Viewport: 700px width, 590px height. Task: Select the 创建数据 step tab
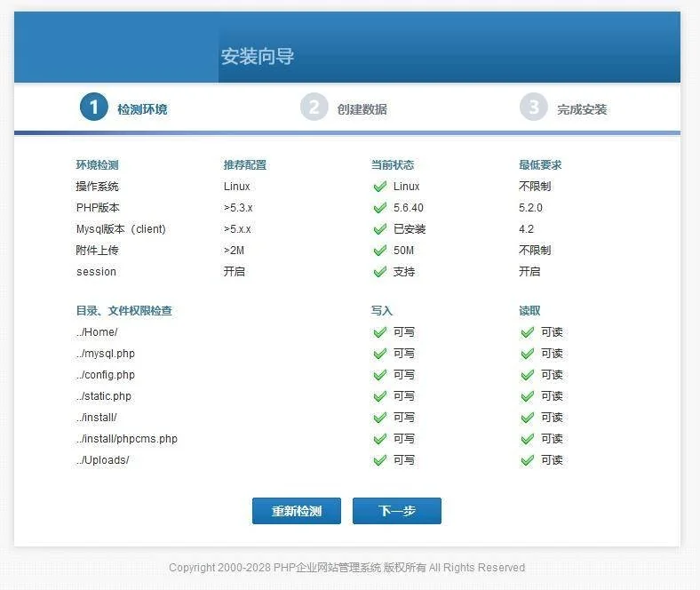click(x=362, y=109)
